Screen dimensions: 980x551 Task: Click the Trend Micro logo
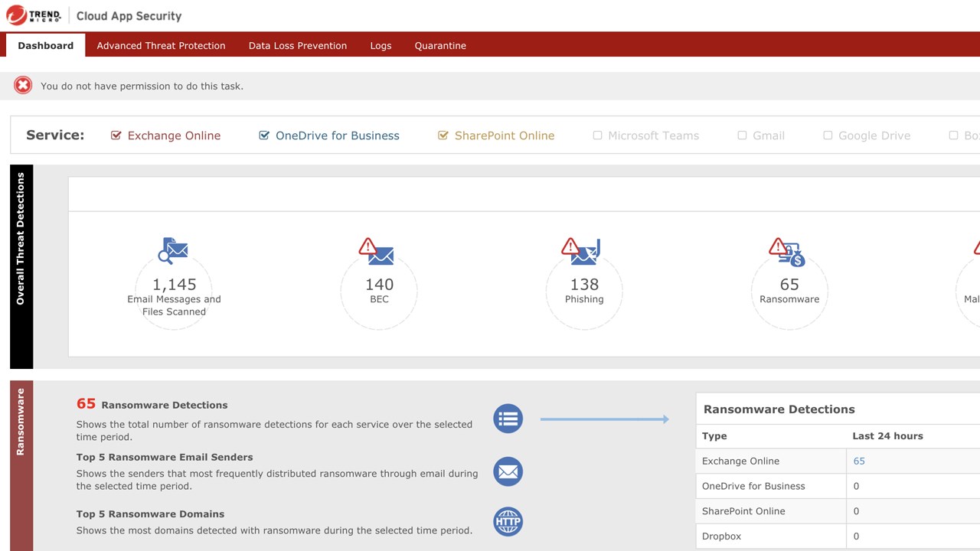pos(34,15)
